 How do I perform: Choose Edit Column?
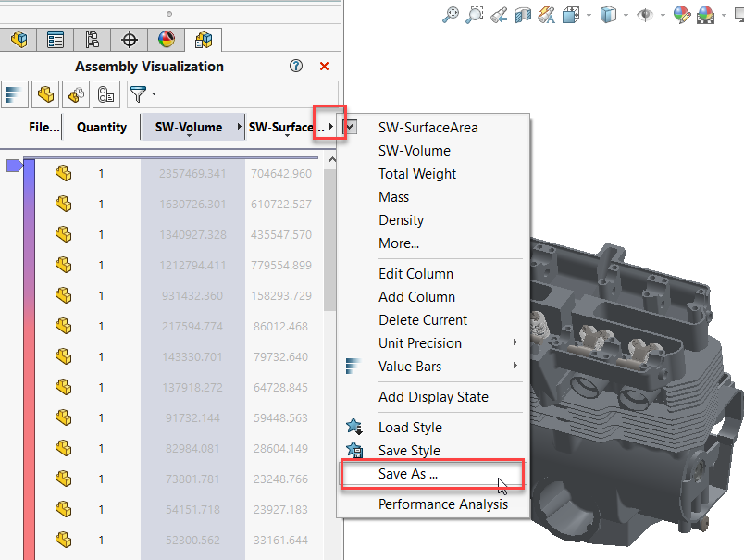point(415,274)
